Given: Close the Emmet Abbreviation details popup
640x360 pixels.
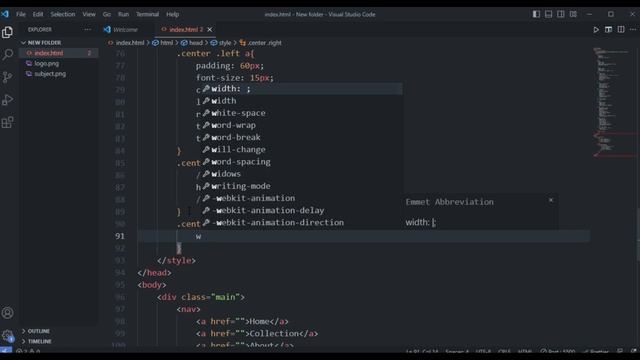Looking at the screenshot, I should tap(551, 200).
